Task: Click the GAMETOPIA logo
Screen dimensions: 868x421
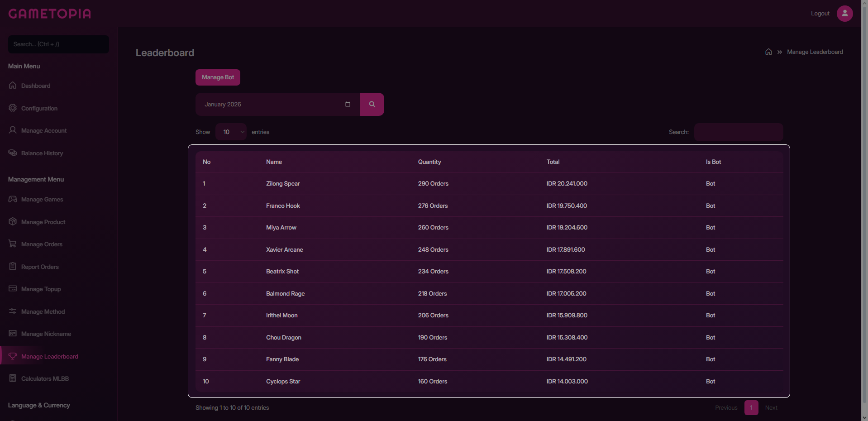Action: coord(50,14)
